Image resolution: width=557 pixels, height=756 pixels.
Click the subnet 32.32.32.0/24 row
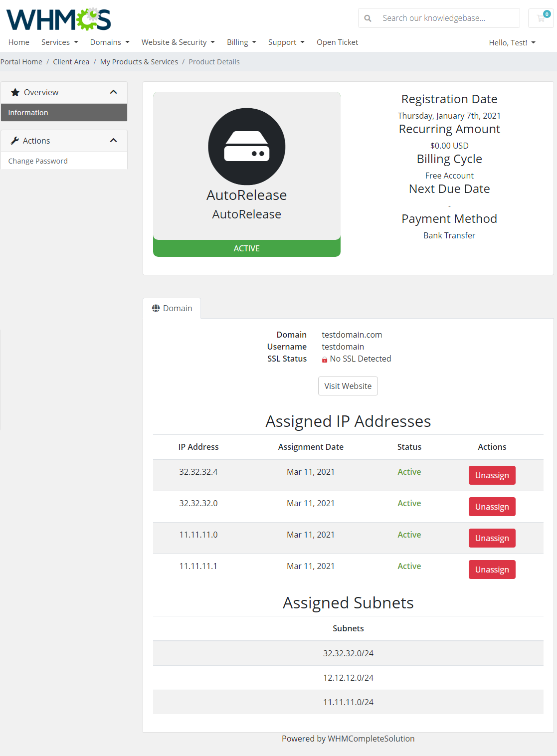point(348,653)
